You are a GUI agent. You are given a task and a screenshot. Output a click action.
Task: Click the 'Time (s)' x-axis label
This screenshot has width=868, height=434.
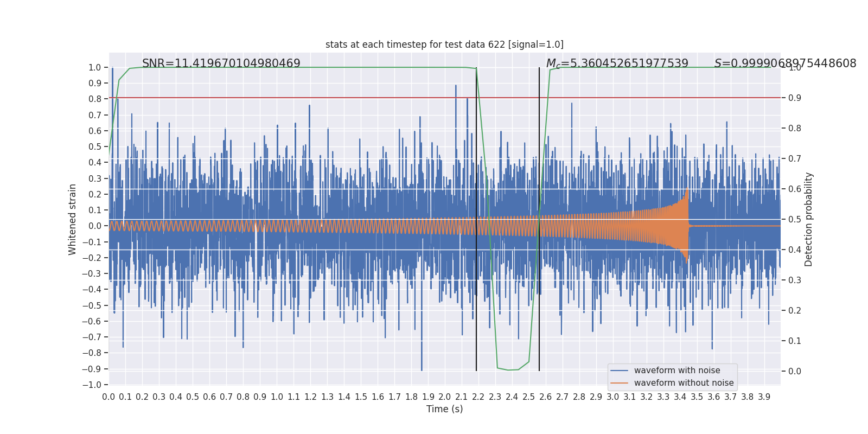click(444, 409)
